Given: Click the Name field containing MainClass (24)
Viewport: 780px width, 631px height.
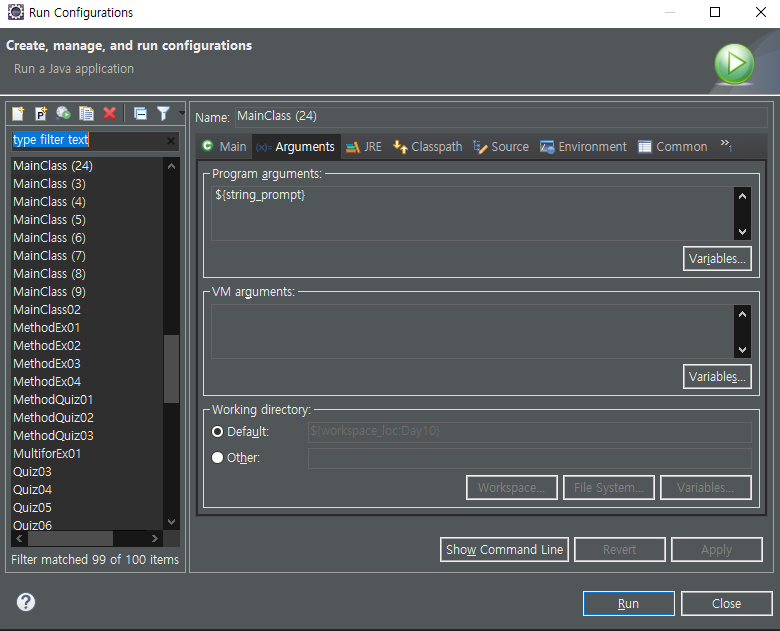Looking at the screenshot, I should (x=501, y=116).
